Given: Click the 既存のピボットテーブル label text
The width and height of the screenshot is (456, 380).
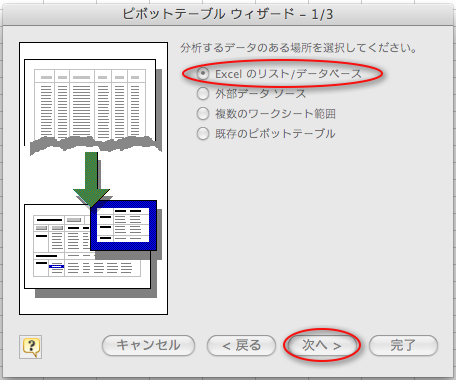Looking at the screenshot, I should pos(275,134).
